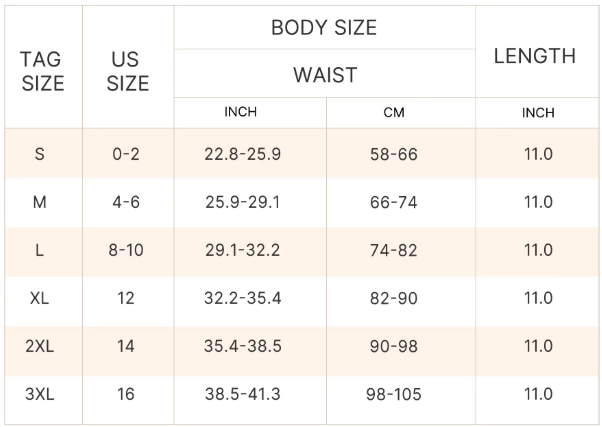Select the S tag size cell
Screen dimensions: 602x427
coord(40,154)
